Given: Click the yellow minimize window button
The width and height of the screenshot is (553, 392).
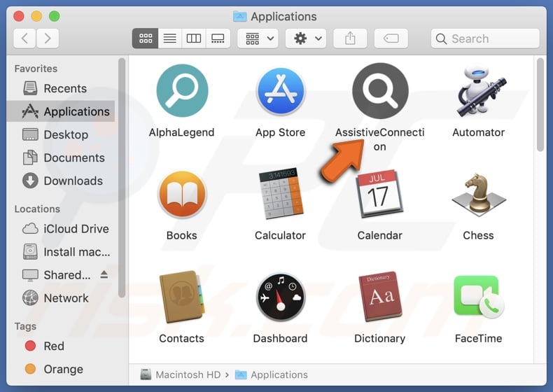Looking at the screenshot, I should click(36, 16).
